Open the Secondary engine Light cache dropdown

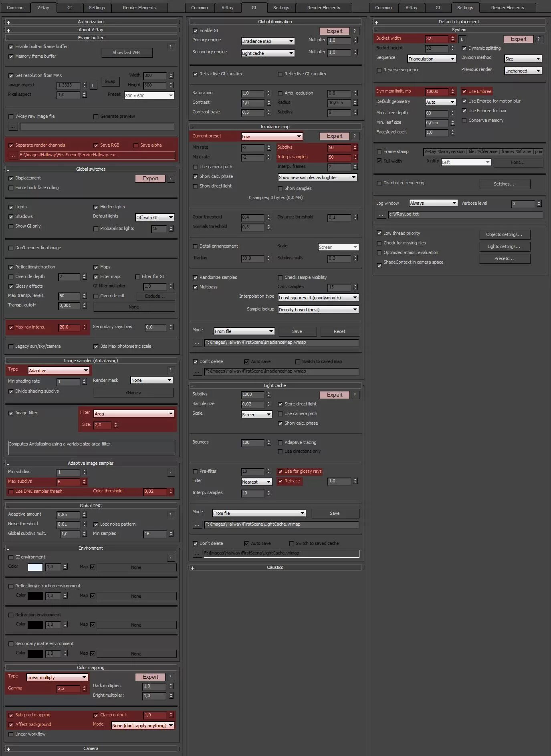[268, 53]
